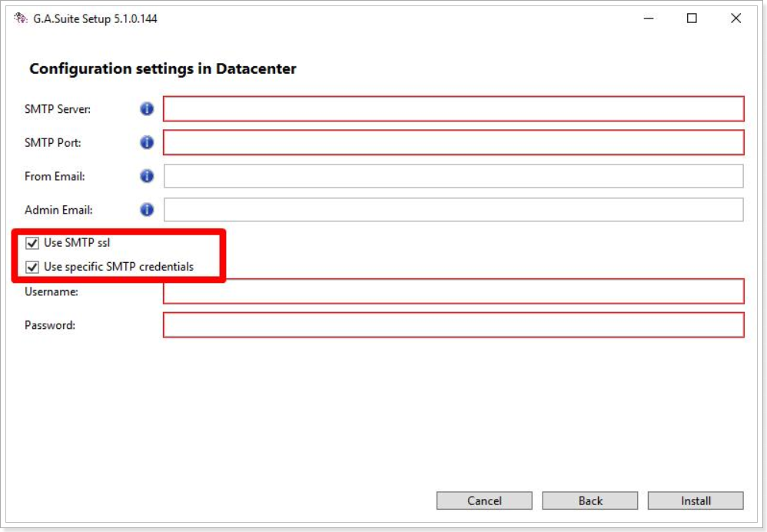Click the info icon beside SMTP Server
The width and height of the screenshot is (767, 532).
[x=147, y=108]
